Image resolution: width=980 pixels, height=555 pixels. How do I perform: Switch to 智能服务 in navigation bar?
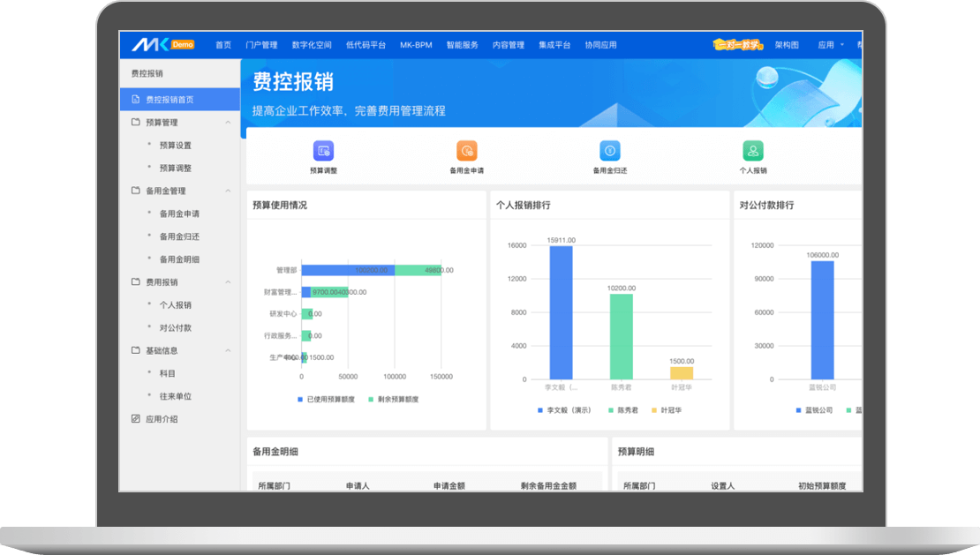[462, 45]
